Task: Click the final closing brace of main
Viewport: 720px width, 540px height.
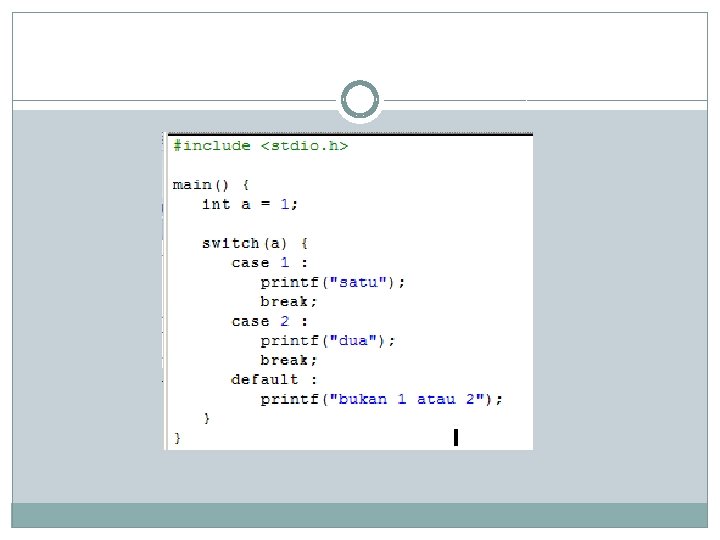Action: point(177,438)
